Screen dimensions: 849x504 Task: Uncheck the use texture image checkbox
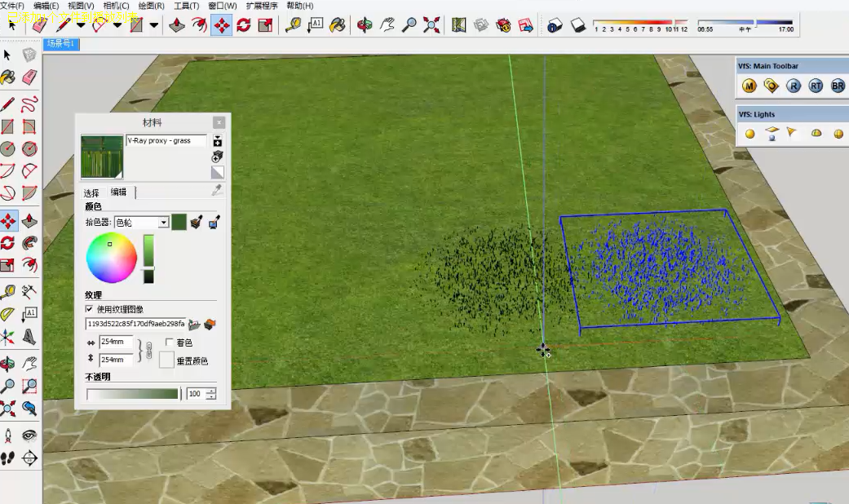(90, 309)
